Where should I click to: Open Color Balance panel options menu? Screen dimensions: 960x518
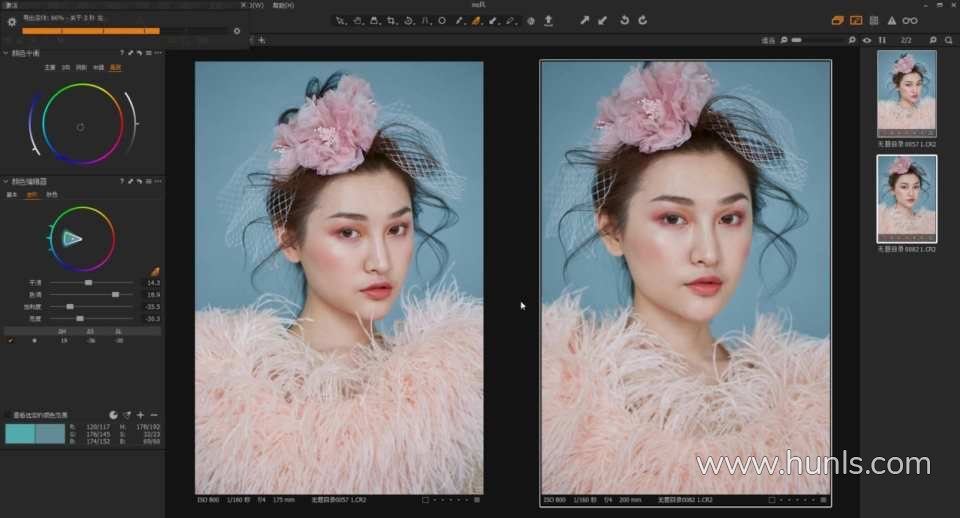[158, 52]
